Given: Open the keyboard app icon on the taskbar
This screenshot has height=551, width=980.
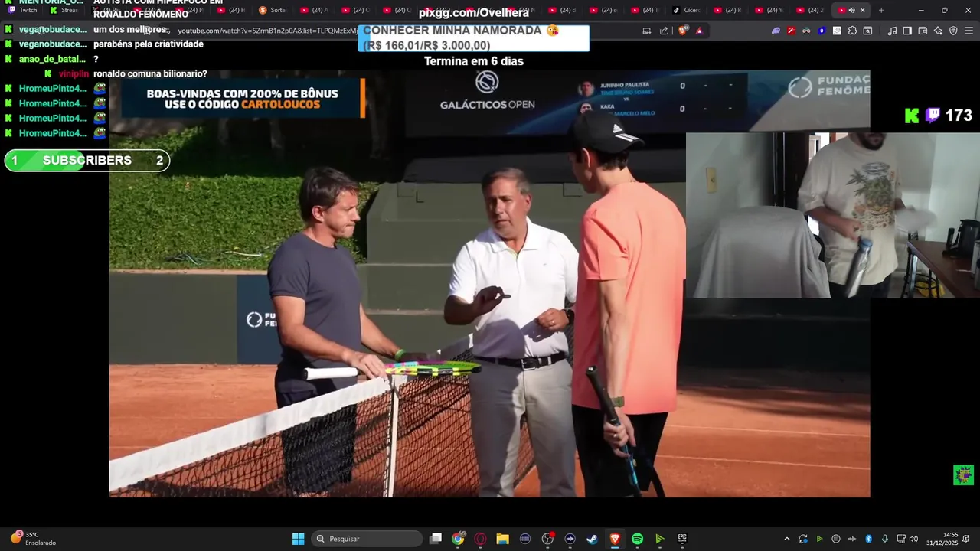Looking at the screenshot, I should click(525, 539).
